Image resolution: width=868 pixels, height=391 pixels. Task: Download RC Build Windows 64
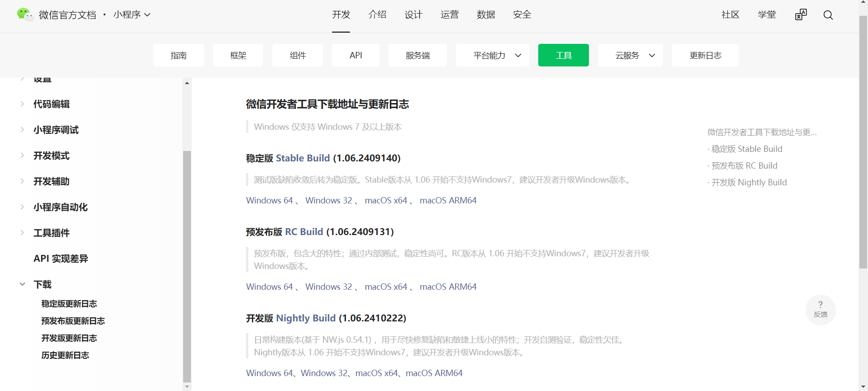[x=270, y=287]
